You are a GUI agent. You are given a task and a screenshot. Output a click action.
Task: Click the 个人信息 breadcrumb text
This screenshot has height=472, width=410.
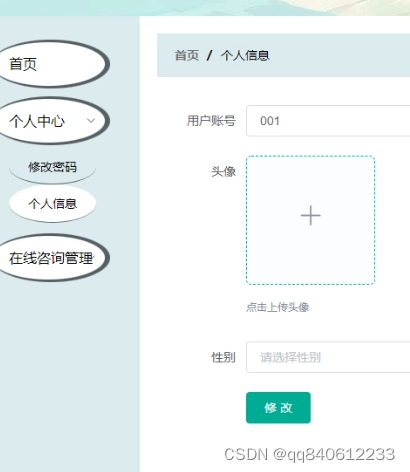coord(245,55)
